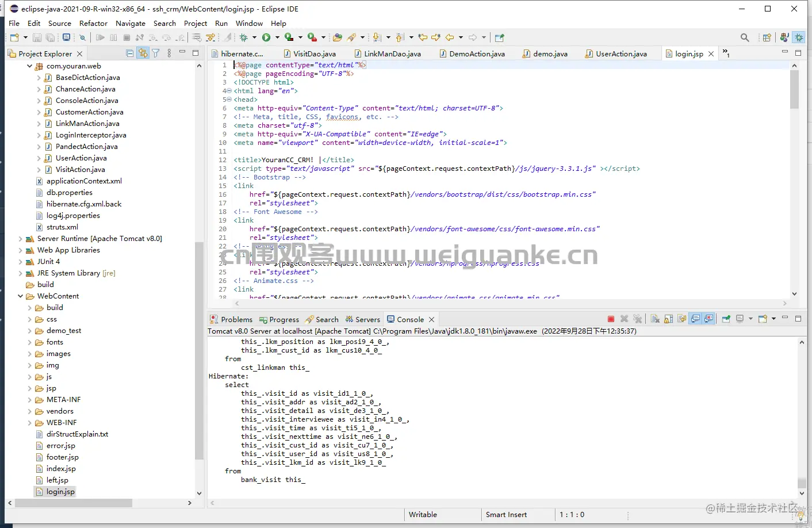Open the Refactor menu

[93, 23]
